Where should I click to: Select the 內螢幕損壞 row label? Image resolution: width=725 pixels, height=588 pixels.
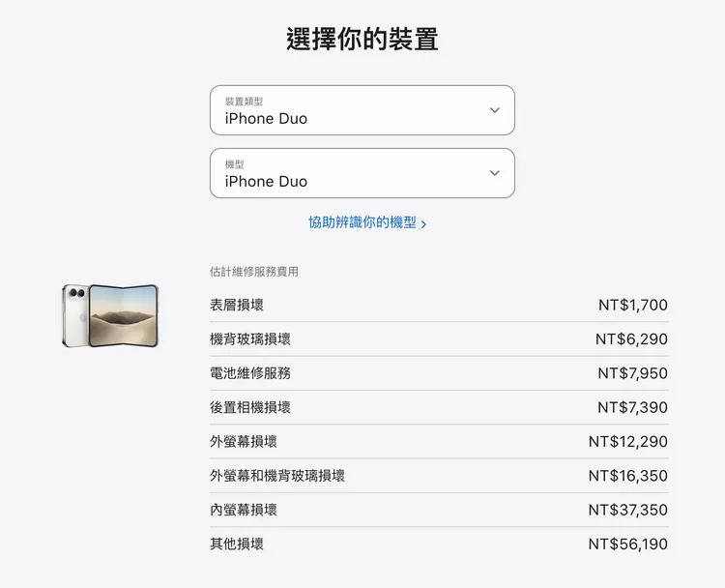[x=244, y=510]
